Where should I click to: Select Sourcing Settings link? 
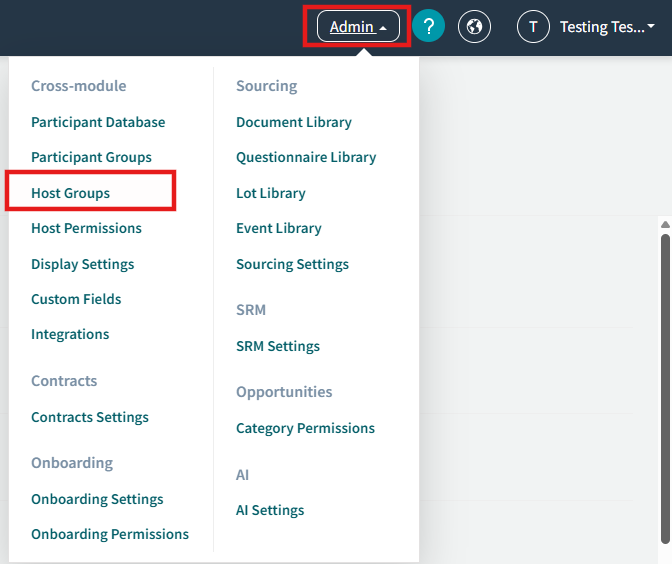[292, 264]
